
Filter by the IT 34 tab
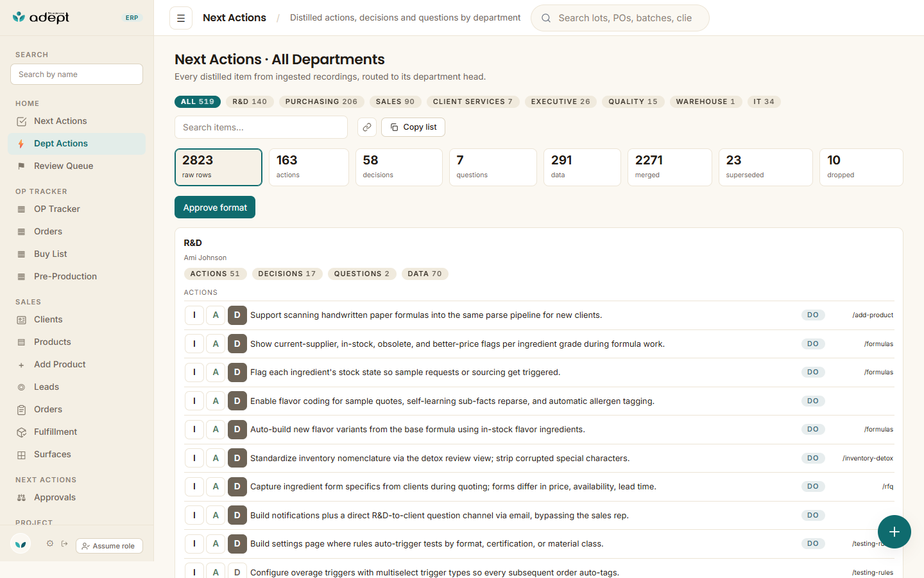764,101
